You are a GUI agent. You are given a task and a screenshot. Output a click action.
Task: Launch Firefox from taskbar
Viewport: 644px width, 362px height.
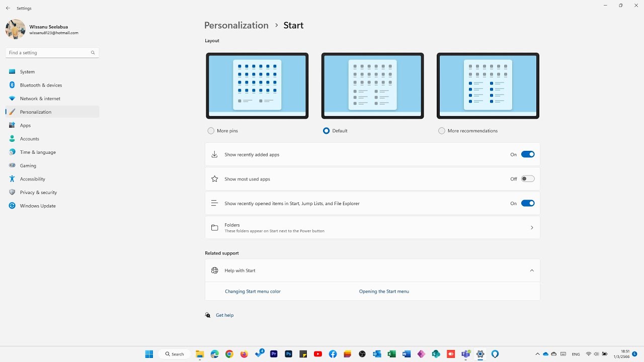pos(244,354)
